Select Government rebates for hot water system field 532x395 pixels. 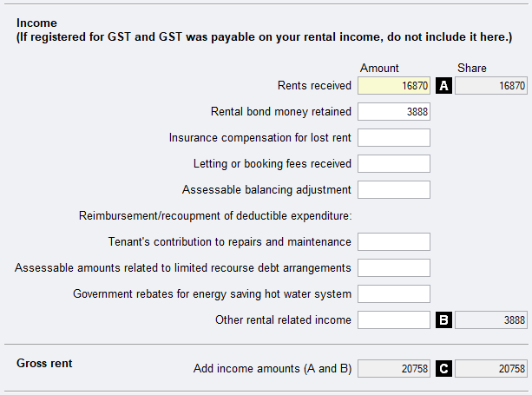coord(394,294)
